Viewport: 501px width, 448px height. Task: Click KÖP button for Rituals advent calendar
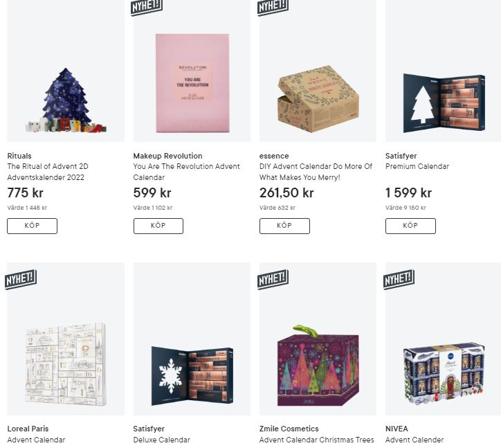click(x=33, y=226)
